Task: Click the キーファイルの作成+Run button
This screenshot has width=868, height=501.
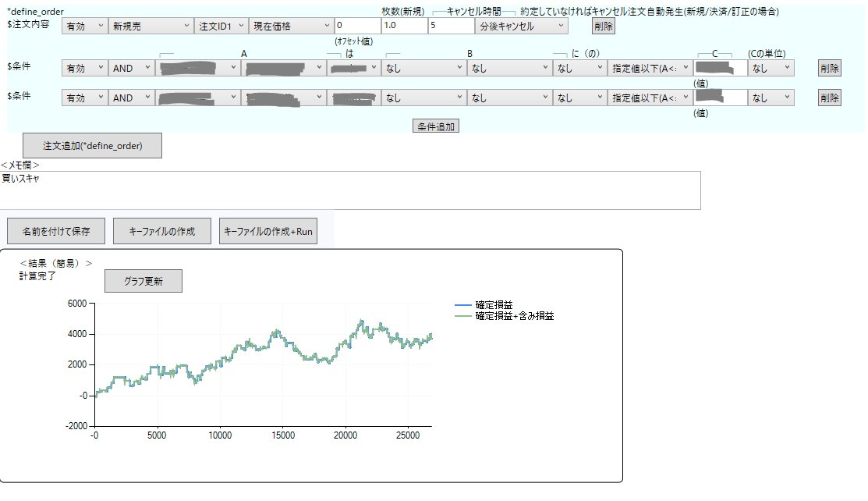Action: [x=268, y=231]
